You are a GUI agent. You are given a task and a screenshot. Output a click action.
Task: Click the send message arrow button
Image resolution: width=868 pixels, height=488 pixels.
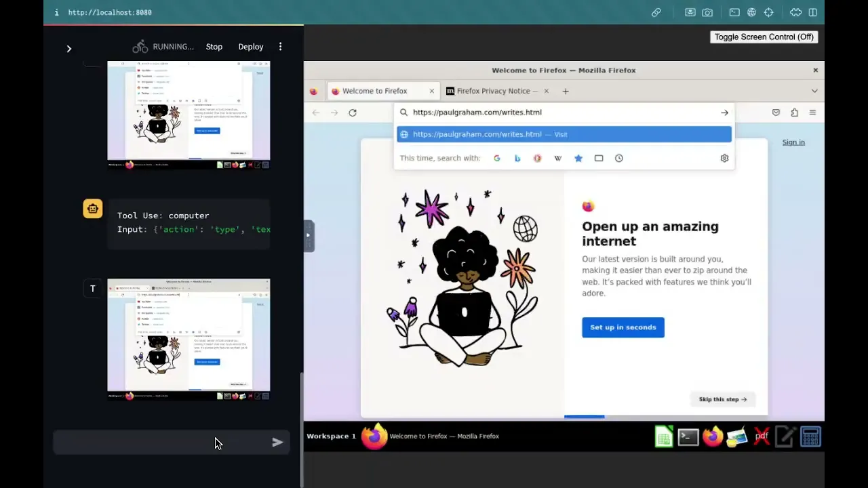point(277,443)
